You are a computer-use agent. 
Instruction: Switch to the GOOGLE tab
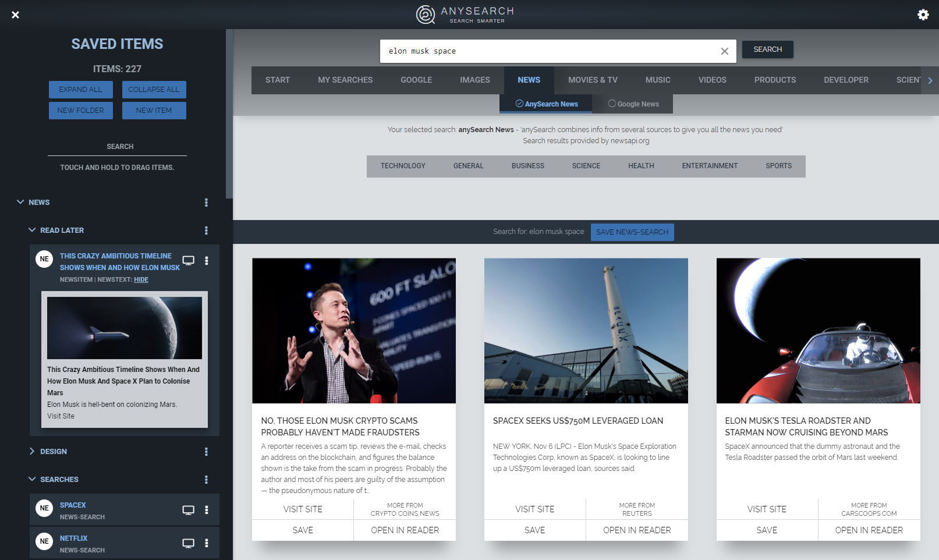pyautogui.click(x=416, y=80)
